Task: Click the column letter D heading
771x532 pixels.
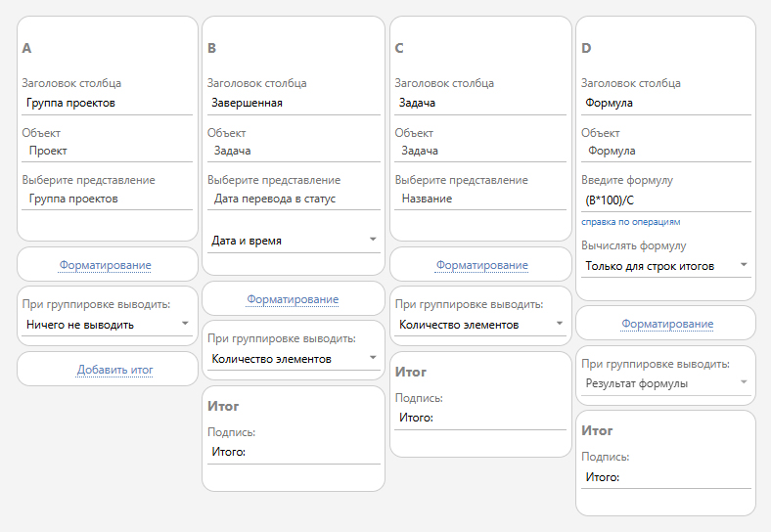Action: 586,48
